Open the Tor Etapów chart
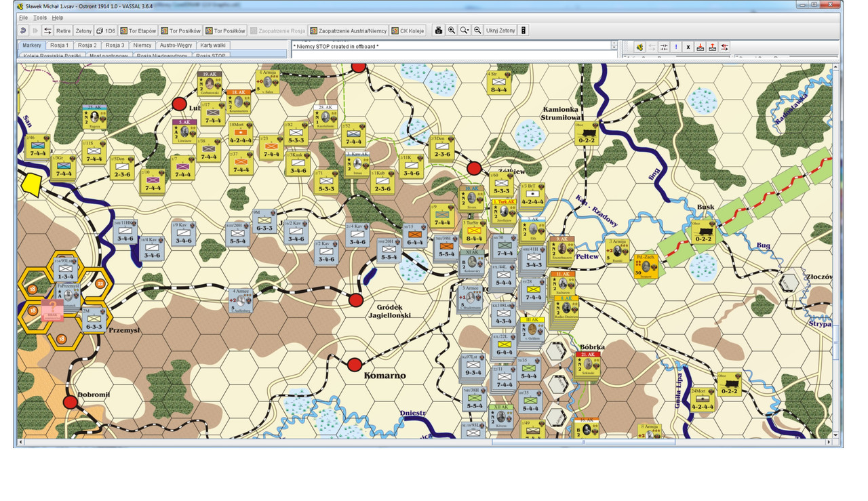The width and height of the screenshot is (868, 501). click(138, 31)
